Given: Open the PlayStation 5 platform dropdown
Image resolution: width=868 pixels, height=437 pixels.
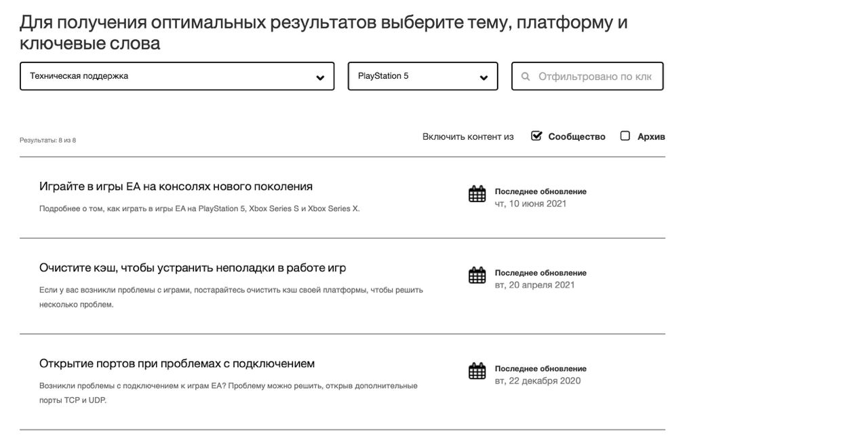Looking at the screenshot, I should (422, 76).
